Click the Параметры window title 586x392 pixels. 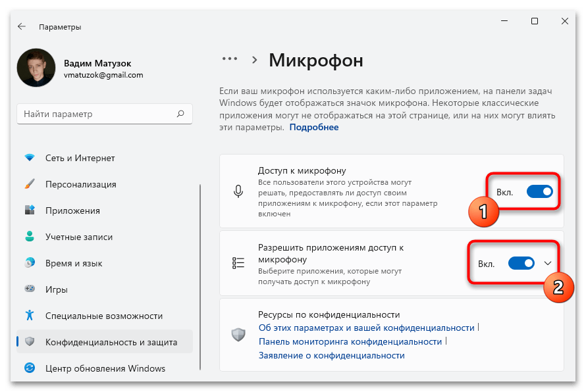tap(60, 27)
